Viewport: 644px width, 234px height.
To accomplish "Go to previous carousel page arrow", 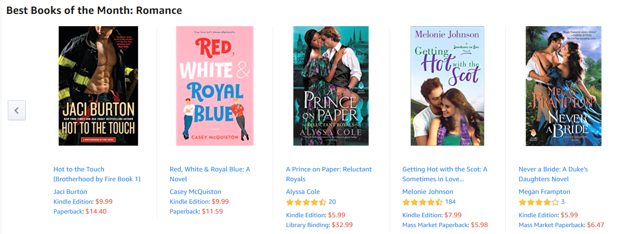I will [17, 110].
